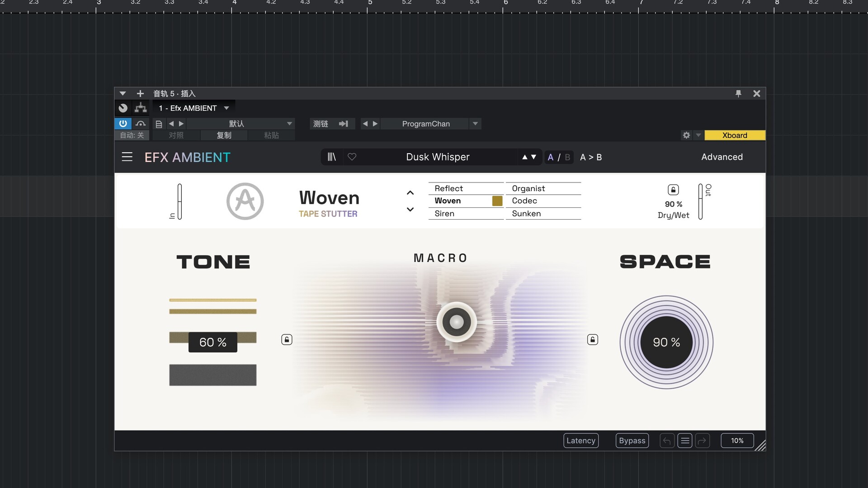Toggle the plugin power button
The image size is (868, 488).
click(123, 123)
